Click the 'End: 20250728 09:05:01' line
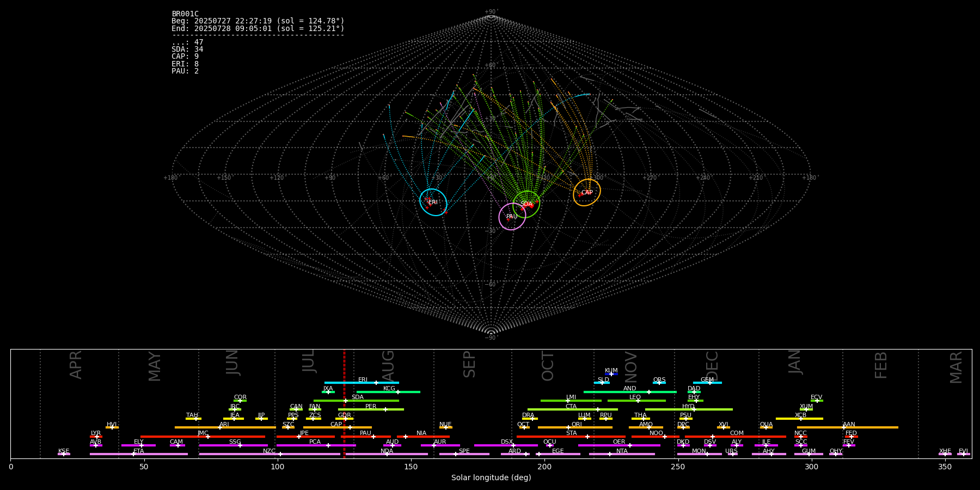Screen dimensions: 980x490 coord(258,28)
